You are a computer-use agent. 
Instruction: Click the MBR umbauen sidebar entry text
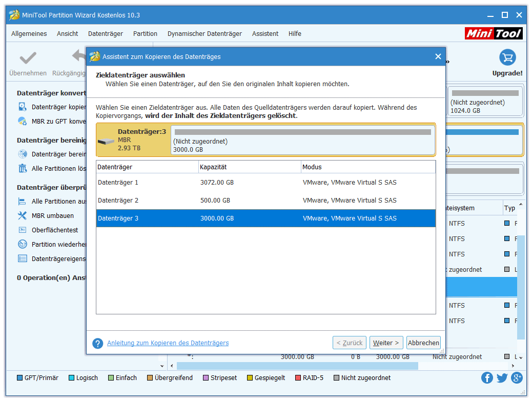click(x=53, y=215)
